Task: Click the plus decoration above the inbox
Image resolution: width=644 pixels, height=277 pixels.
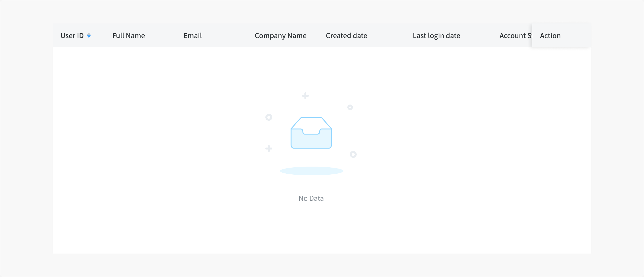Action: 305,96
